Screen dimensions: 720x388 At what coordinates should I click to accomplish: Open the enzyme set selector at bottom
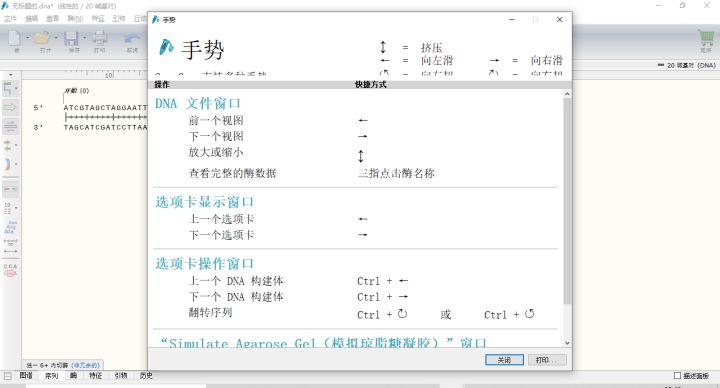(62, 365)
